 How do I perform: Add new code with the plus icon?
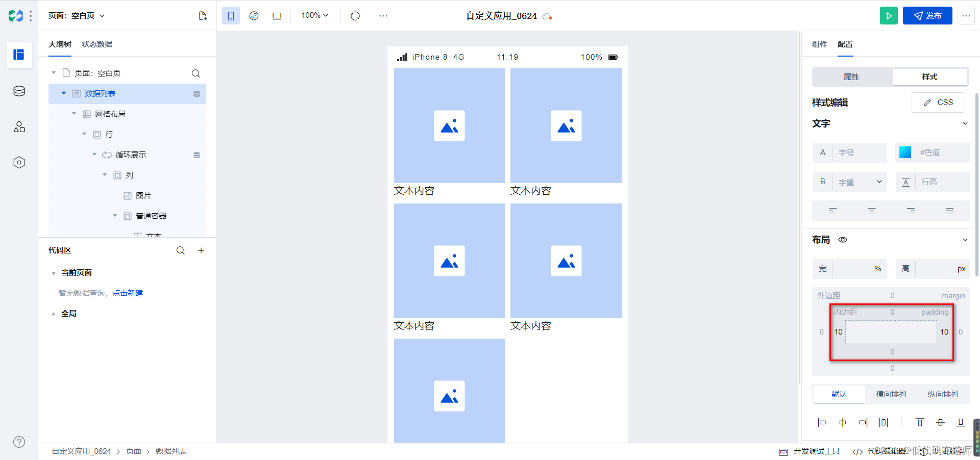click(x=201, y=250)
